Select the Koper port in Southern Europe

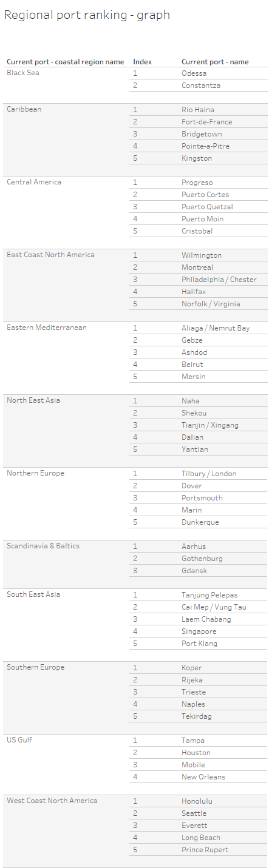192,668
